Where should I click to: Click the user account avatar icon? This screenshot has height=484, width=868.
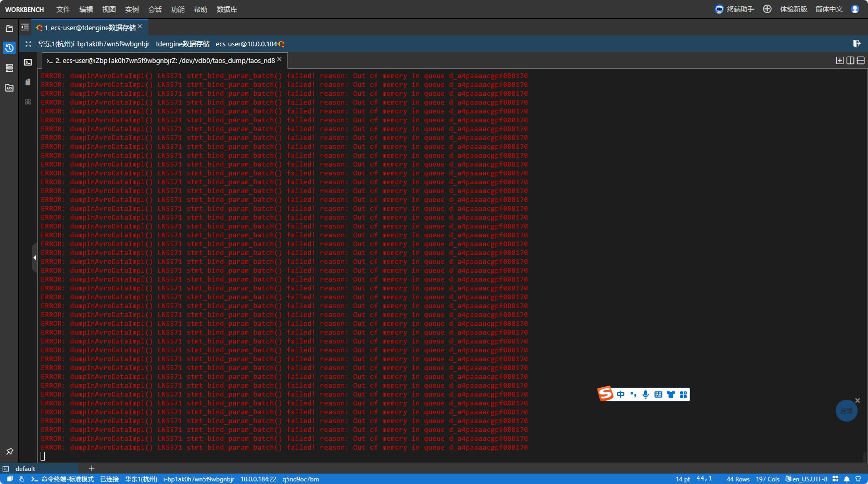[855, 9]
